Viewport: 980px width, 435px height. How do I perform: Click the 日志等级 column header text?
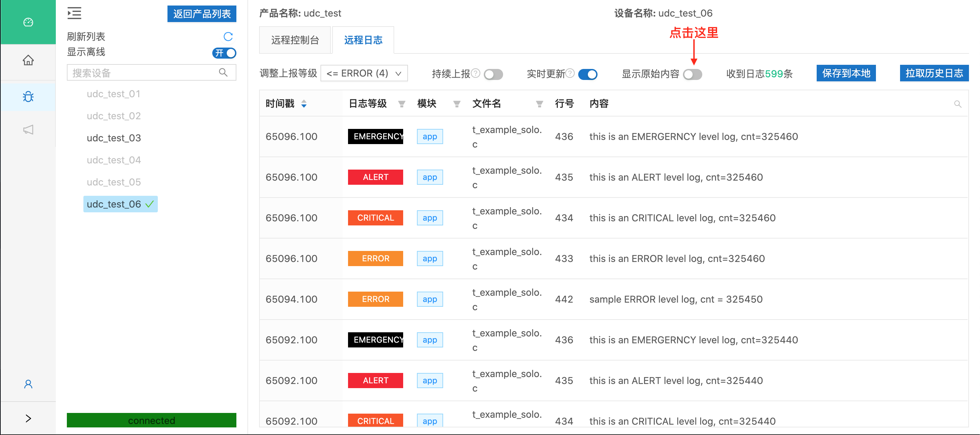[367, 103]
